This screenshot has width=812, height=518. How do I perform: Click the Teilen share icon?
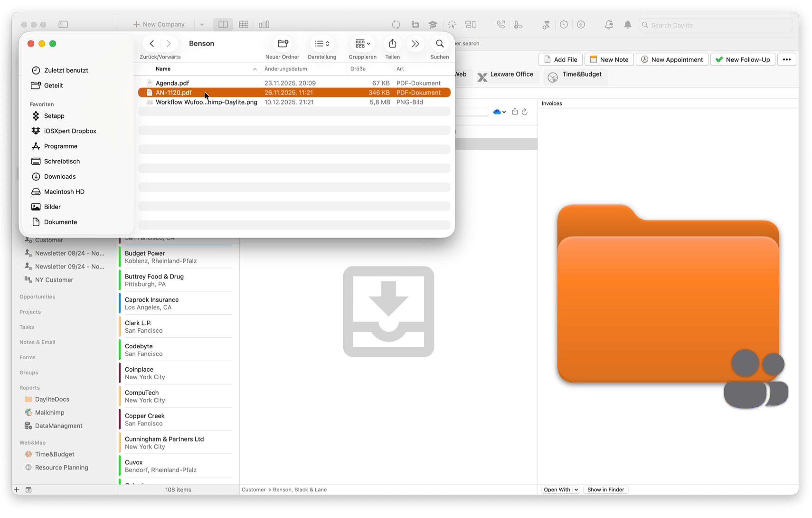point(392,44)
